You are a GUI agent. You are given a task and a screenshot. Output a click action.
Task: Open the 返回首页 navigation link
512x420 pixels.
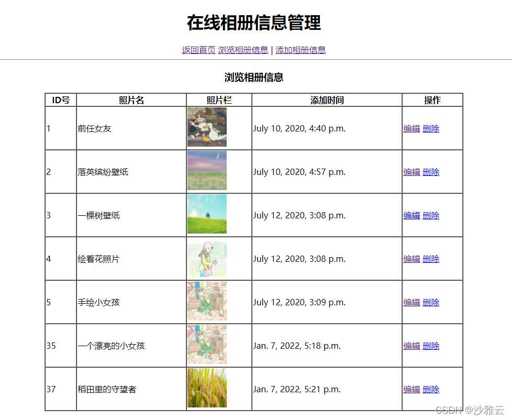click(198, 50)
